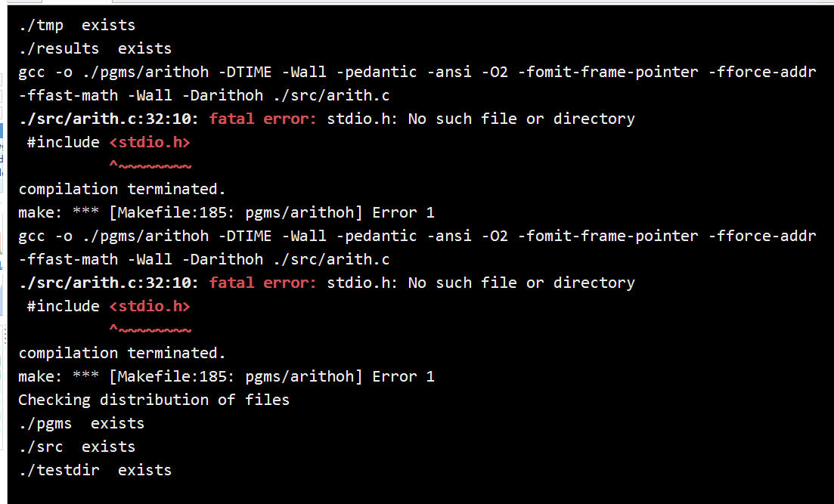
Task: Click the second "compilation terminated." line
Action: click(122, 352)
